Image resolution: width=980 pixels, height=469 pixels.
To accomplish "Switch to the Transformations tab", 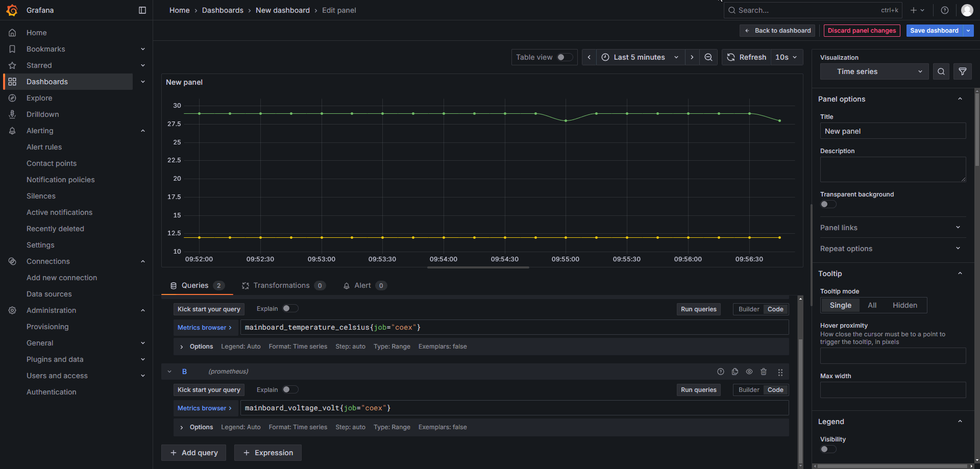I will (x=282, y=286).
